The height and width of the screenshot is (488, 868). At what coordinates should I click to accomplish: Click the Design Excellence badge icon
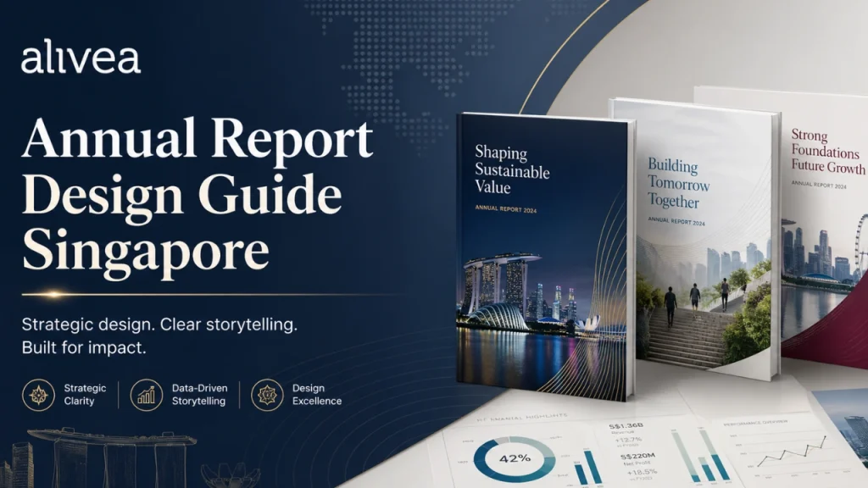[x=267, y=395]
